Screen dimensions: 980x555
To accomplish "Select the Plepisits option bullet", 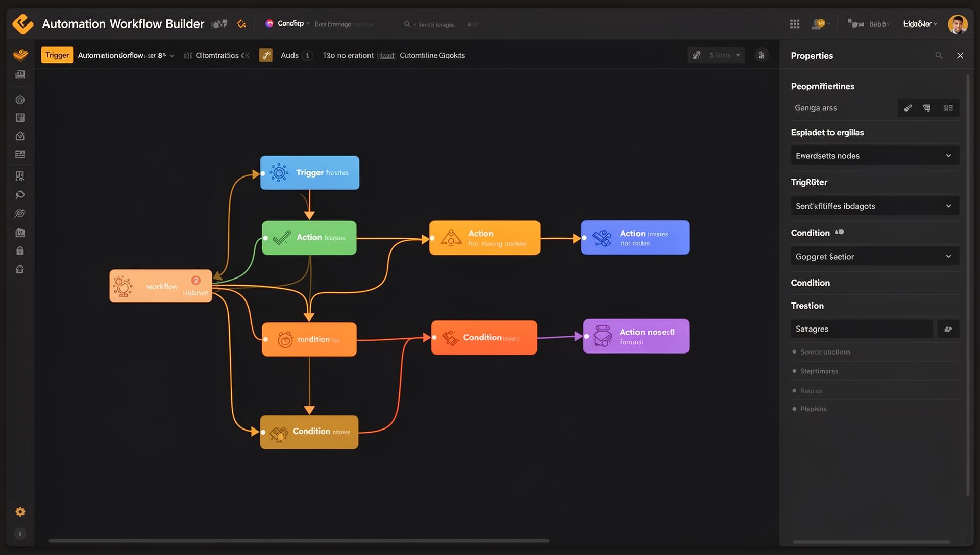I will click(x=794, y=409).
